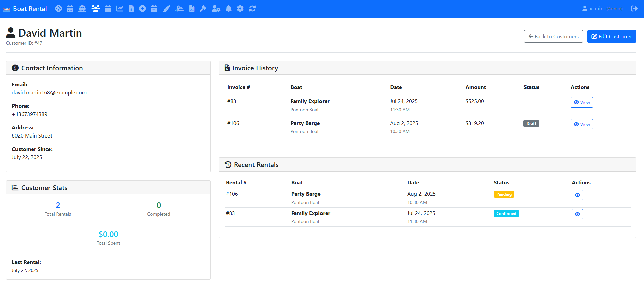
Task: Click the logout icon at top right
Action: 634,9
